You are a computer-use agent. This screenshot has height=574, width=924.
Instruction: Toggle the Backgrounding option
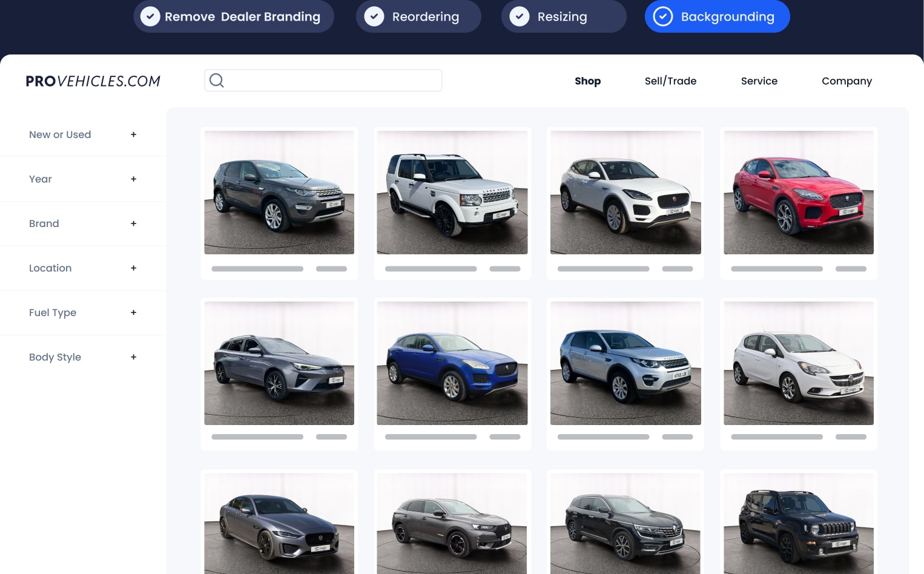(x=718, y=16)
